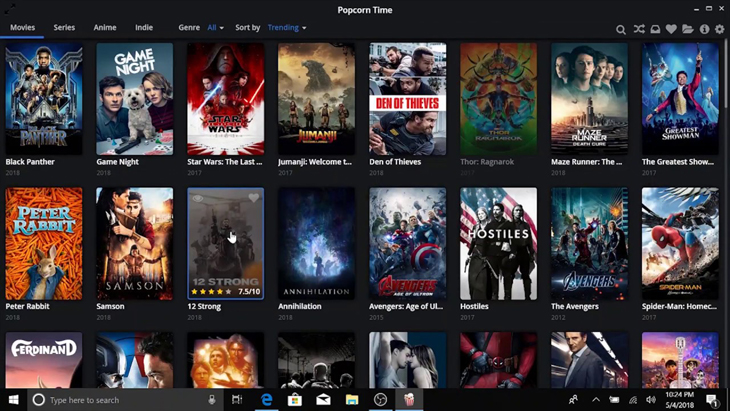Launch Microsoft Edge from the taskbar
Screen dimensions: 730x411
point(266,400)
